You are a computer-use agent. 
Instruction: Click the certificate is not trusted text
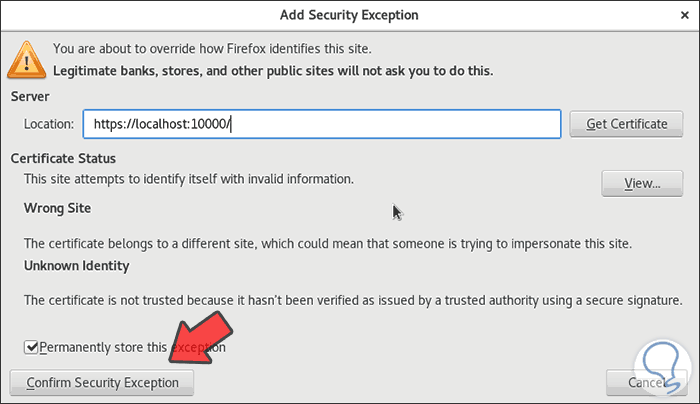pyautogui.click(x=353, y=300)
